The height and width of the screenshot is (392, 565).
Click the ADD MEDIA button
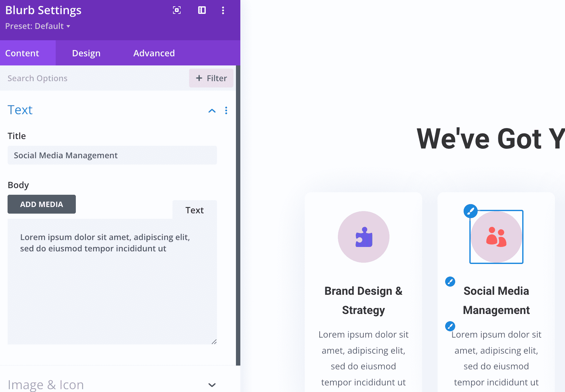42,204
